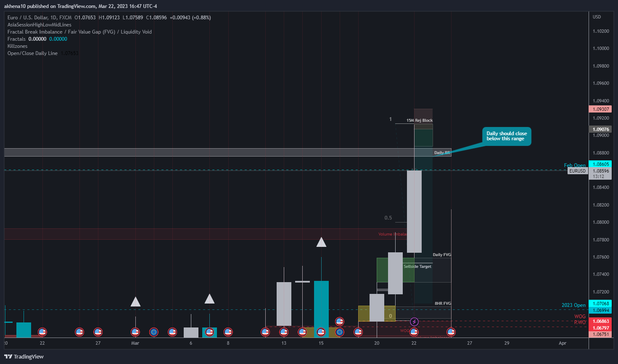Click US flag event icon on March 24

pos(451,332)
